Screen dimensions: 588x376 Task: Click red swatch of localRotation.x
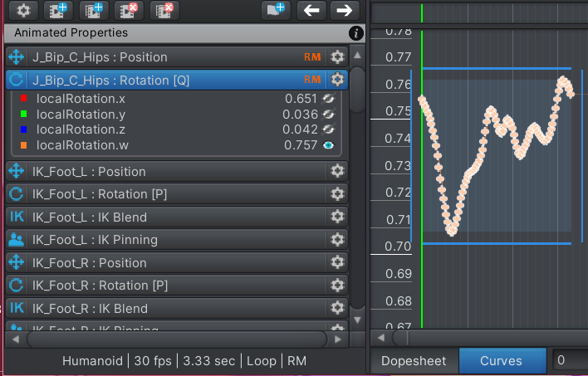point(23,98)
